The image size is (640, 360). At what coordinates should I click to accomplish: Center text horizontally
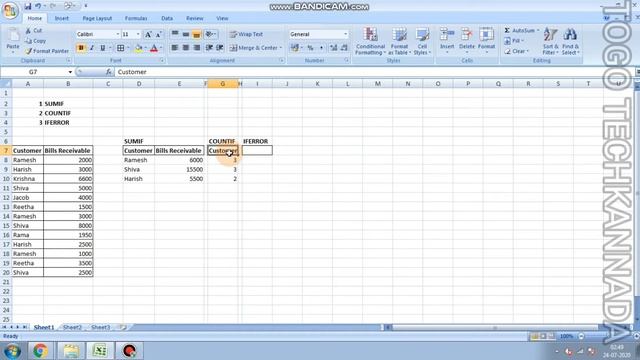186,48
